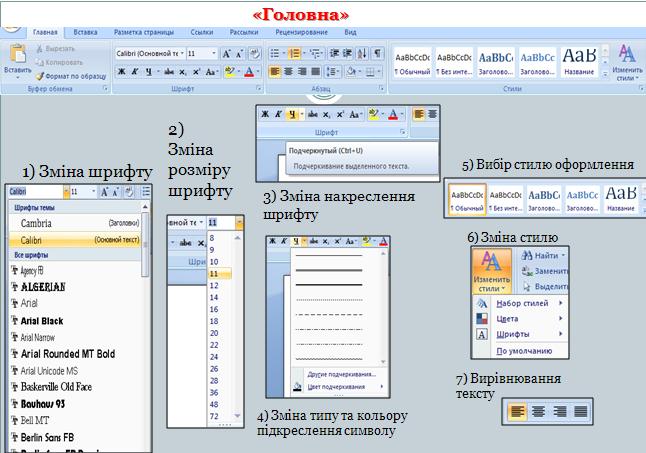Toggle underline Ч in the main ribbon
This screenshot has height=453, width=646.
click(148, 72)
